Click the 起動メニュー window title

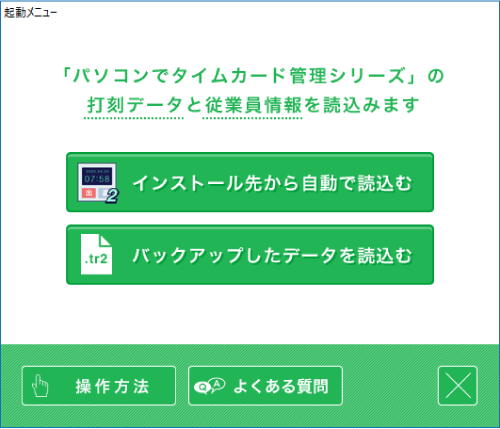tap(30, 13)
